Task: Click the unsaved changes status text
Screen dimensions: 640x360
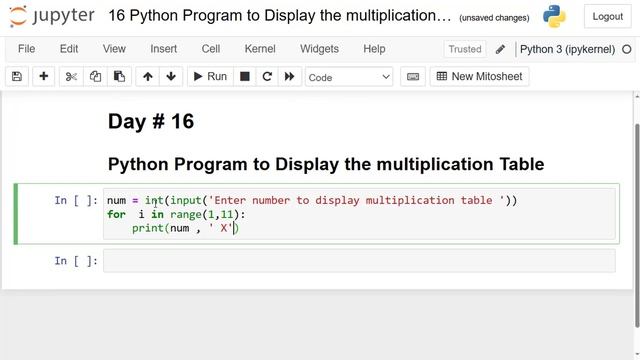Action: click(494, 18)
